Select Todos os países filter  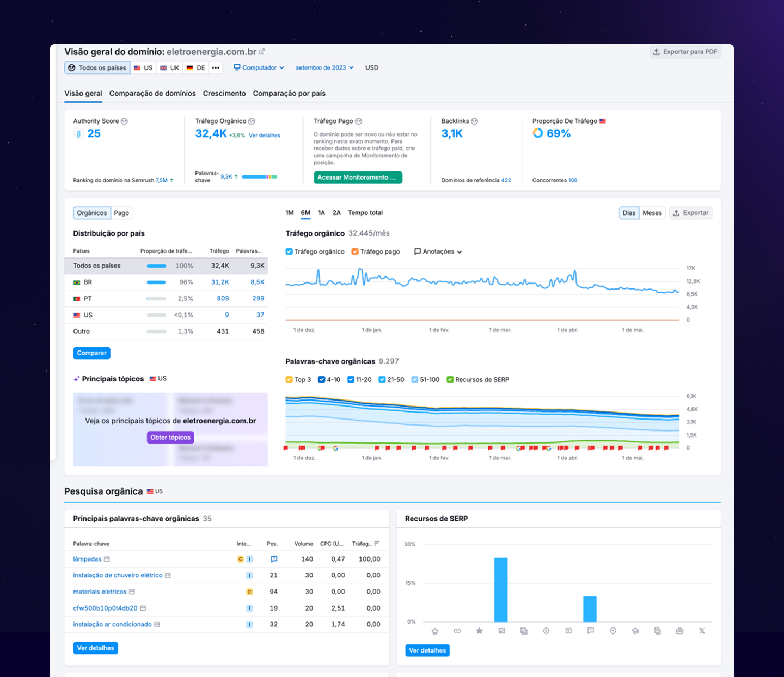coord(97,68)
